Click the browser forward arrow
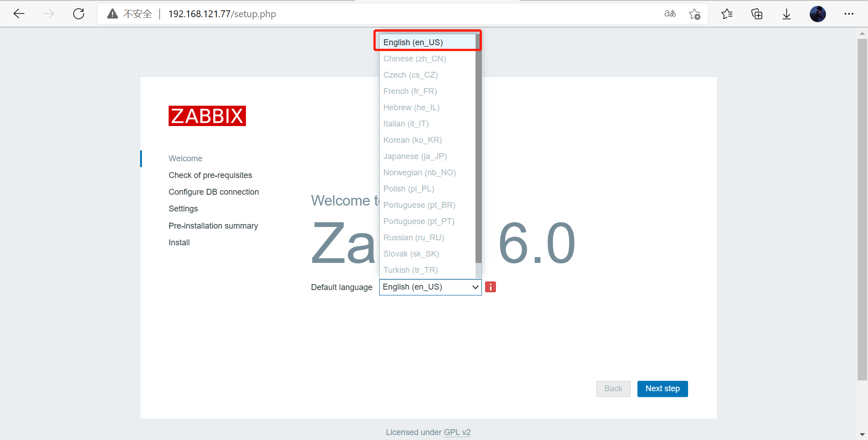Screen dimensions: 868x440 (49, 14)
